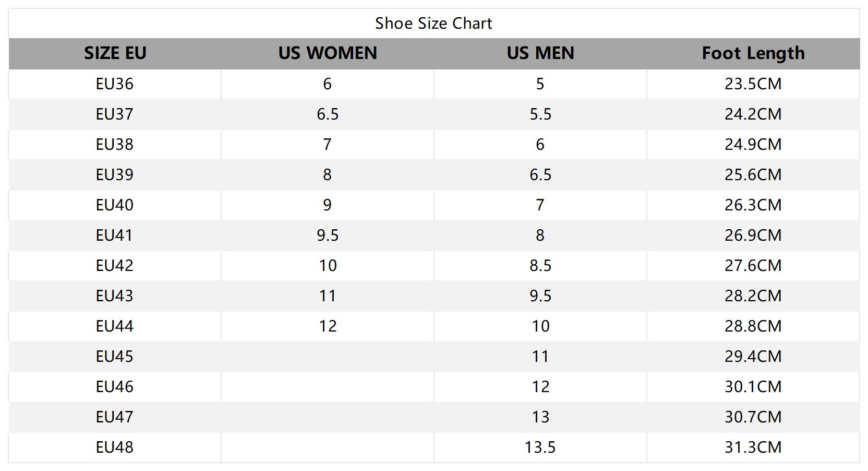Image resolution: width=868 pixels, height=471 pixels.
Task: Select US men's size 13.5 cell
Action: click(x=540, y=448)
